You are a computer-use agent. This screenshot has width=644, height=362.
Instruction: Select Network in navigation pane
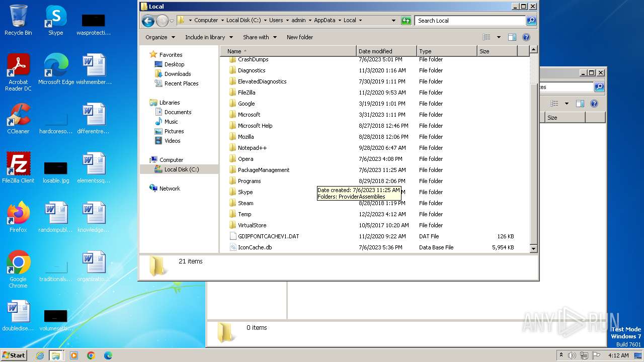tap(170, 189)
